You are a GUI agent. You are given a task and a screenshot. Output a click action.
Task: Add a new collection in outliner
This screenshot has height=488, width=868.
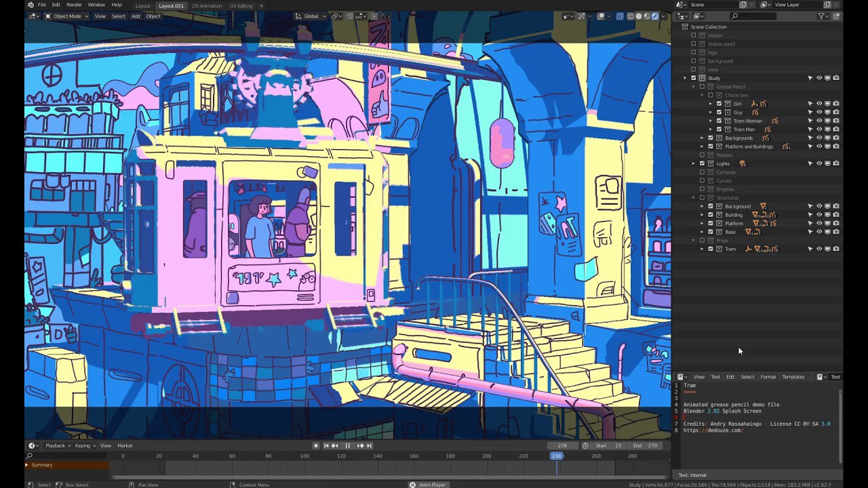click(x=837, y=16)
